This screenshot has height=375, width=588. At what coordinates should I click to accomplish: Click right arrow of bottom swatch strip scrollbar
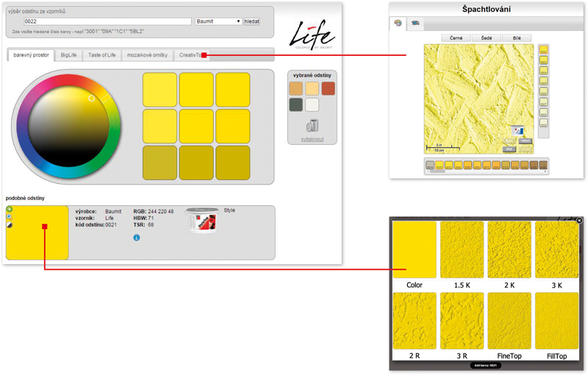[545, 172]
